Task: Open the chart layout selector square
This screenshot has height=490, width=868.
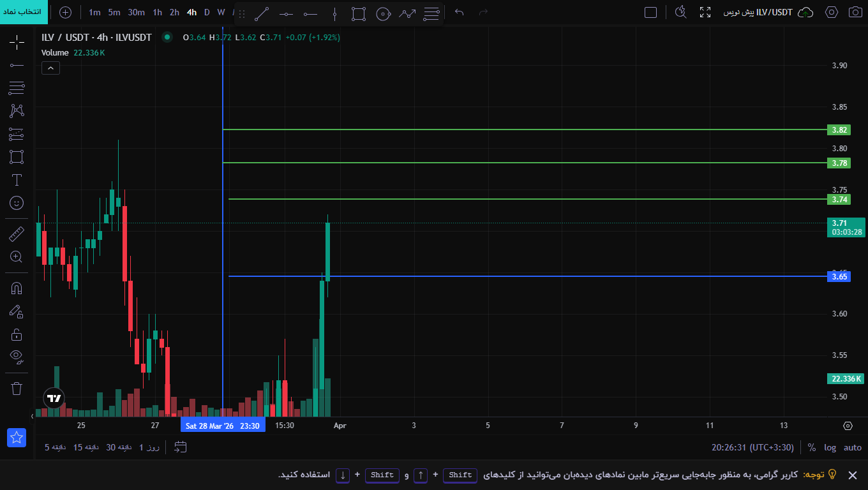Action: (x=650, y=12)
